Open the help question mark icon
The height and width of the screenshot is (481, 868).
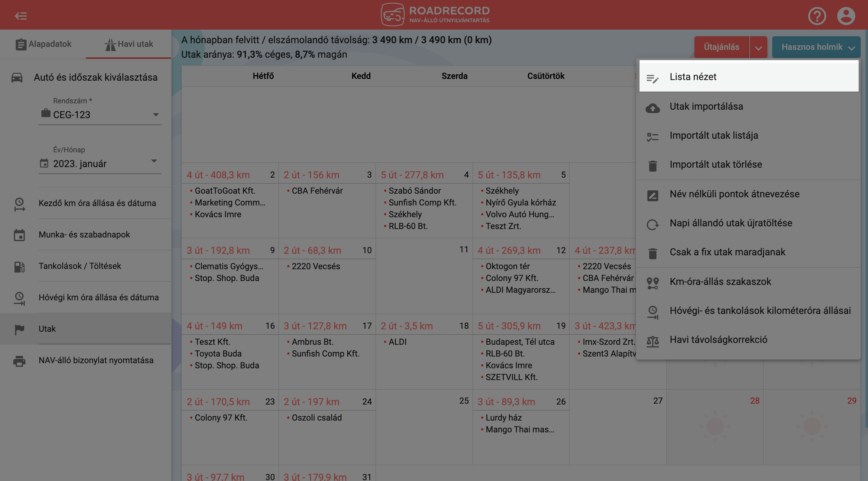pos(817,16)
